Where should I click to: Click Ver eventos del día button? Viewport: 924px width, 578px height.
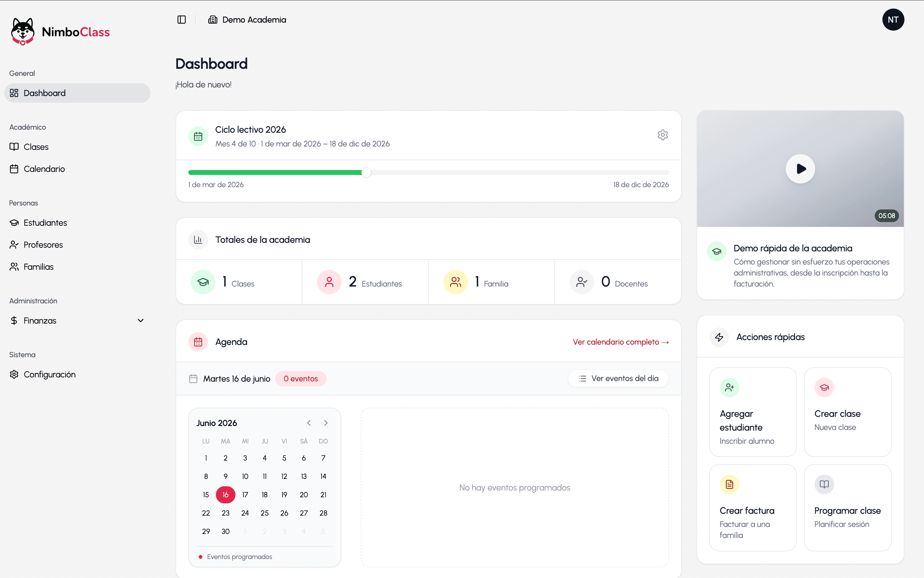(x=618, y=379)
